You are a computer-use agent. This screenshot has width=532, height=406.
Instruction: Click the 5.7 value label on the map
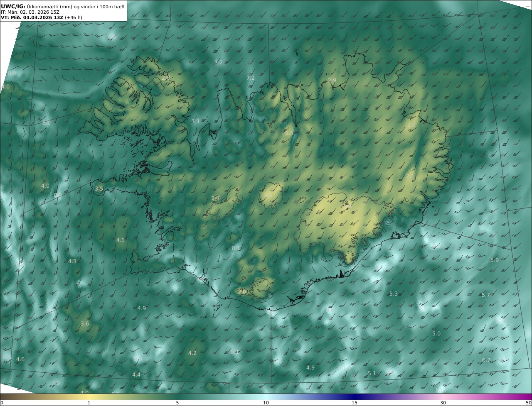486,295
